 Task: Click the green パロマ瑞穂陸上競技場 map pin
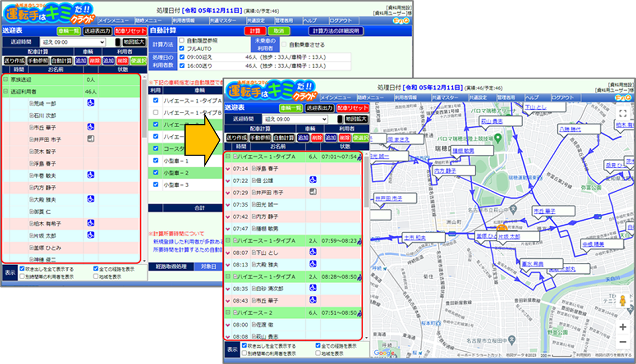498,138
